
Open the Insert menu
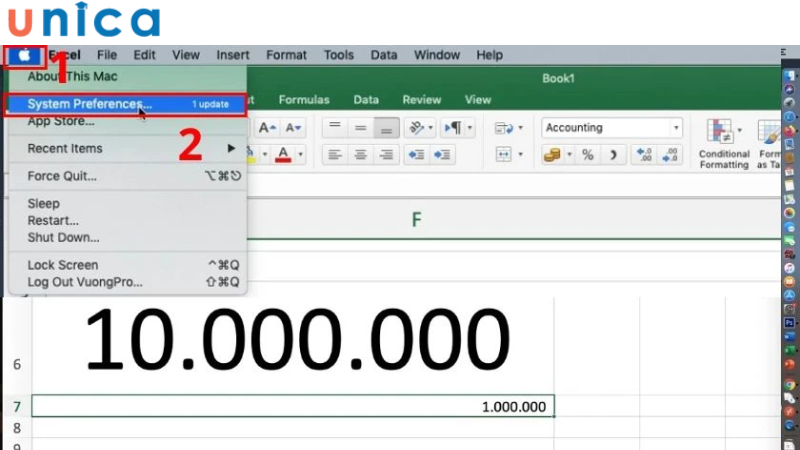pyautogui.click(x=233, y=55)
